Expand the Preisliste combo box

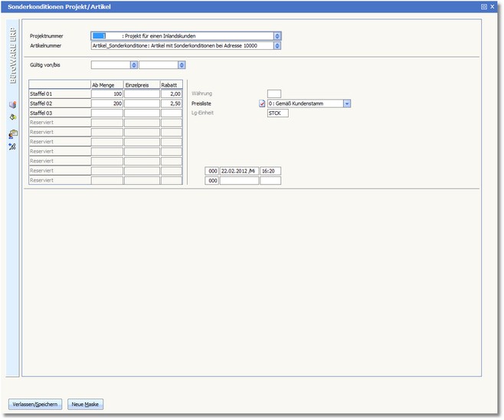click(x=347, y=103)
